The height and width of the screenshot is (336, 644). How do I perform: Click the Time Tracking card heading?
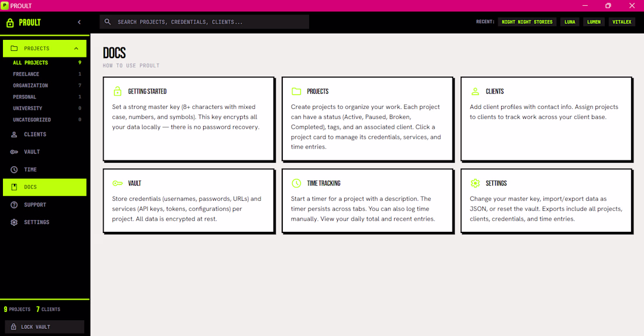coord(324,183)
